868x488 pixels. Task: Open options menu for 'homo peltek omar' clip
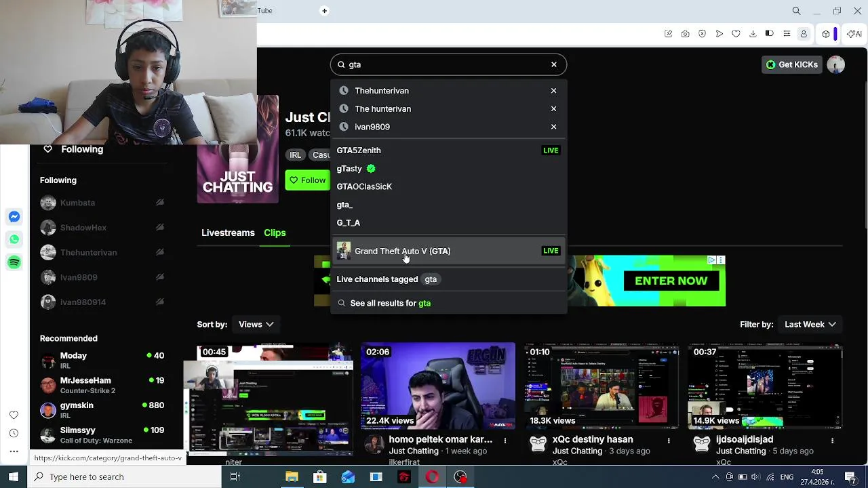click(505, 441)
